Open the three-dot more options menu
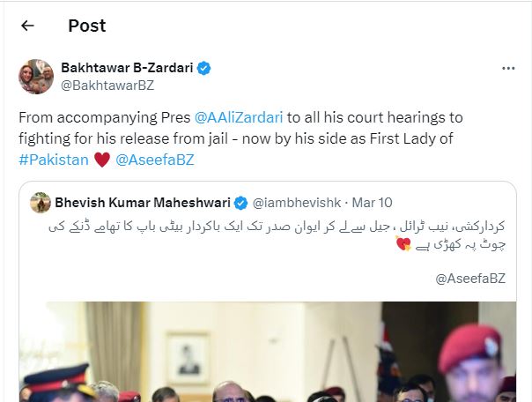532x402 pixels. click(x=508, y=68)
